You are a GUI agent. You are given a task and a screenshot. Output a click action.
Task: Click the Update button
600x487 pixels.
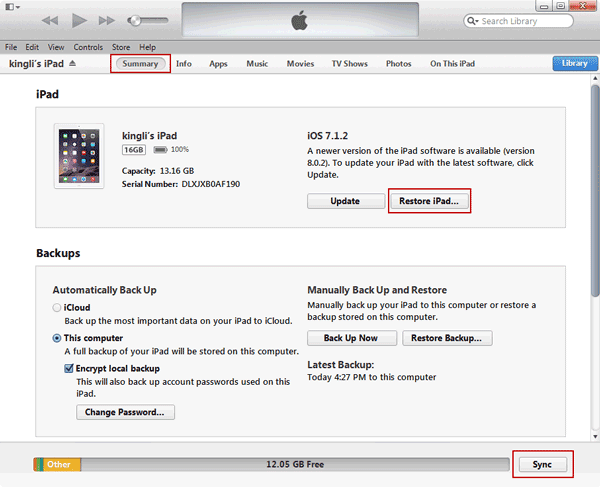click(346, 201)
